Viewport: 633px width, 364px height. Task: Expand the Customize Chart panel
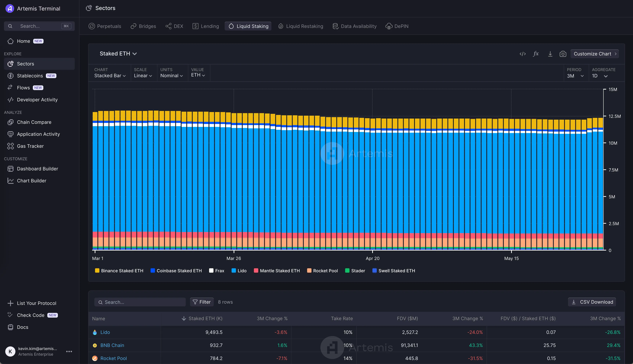click(x=595, y=54)
